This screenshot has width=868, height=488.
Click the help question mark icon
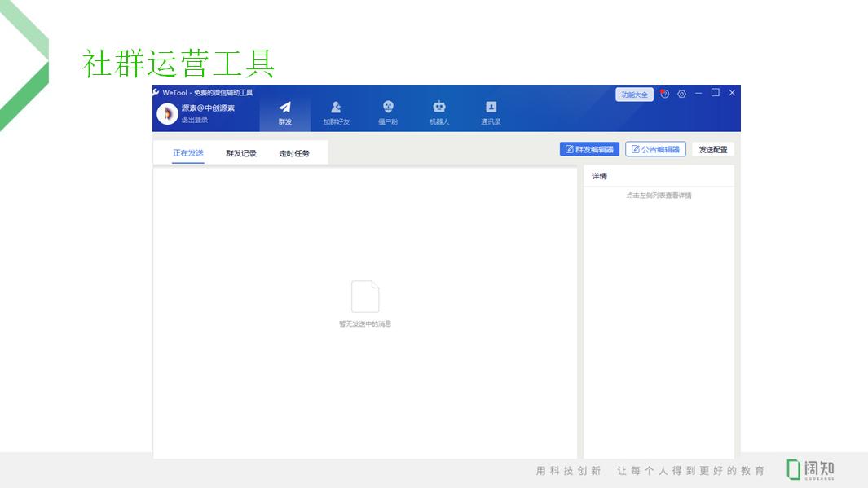(665, 94)
